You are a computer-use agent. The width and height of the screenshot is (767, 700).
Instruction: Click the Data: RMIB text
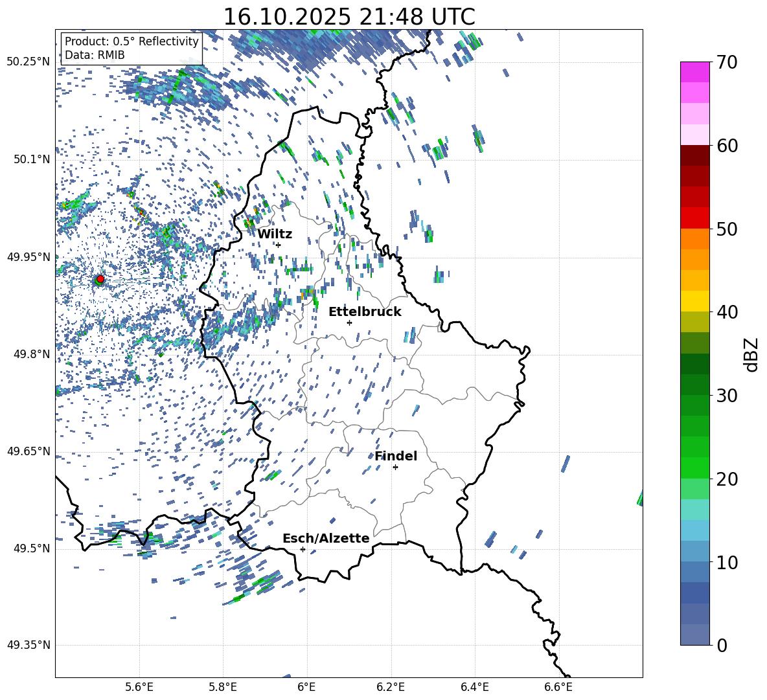[x=95, y=55]
